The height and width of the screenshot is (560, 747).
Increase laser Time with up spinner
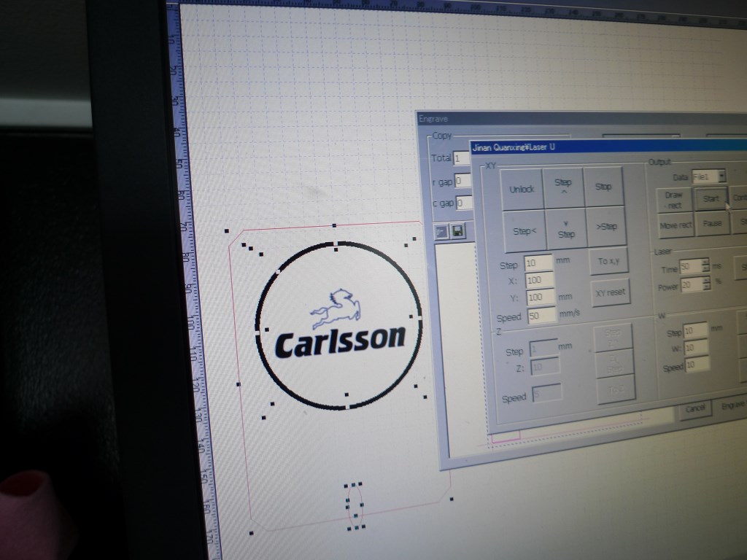(706, 262)
